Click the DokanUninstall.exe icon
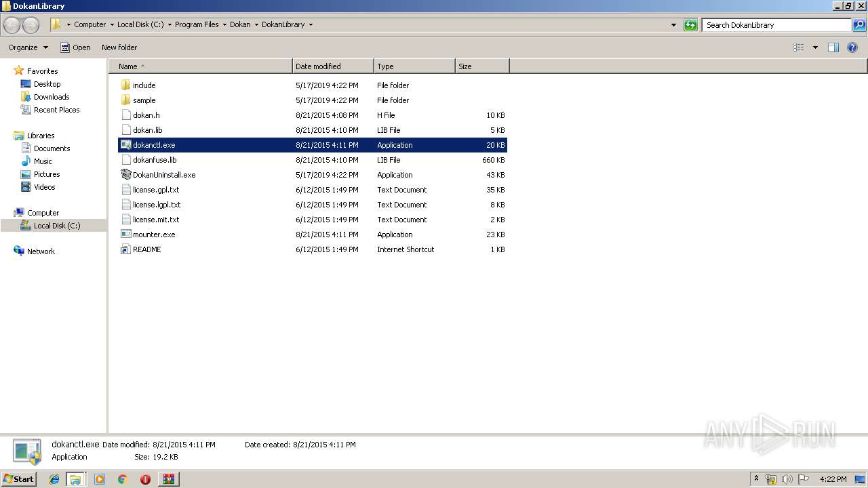The image size is (868, 488). point(125,175)
